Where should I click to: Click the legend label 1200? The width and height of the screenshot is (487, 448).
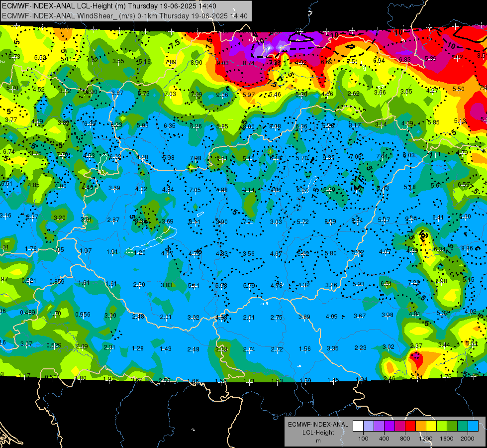(426, 439)
